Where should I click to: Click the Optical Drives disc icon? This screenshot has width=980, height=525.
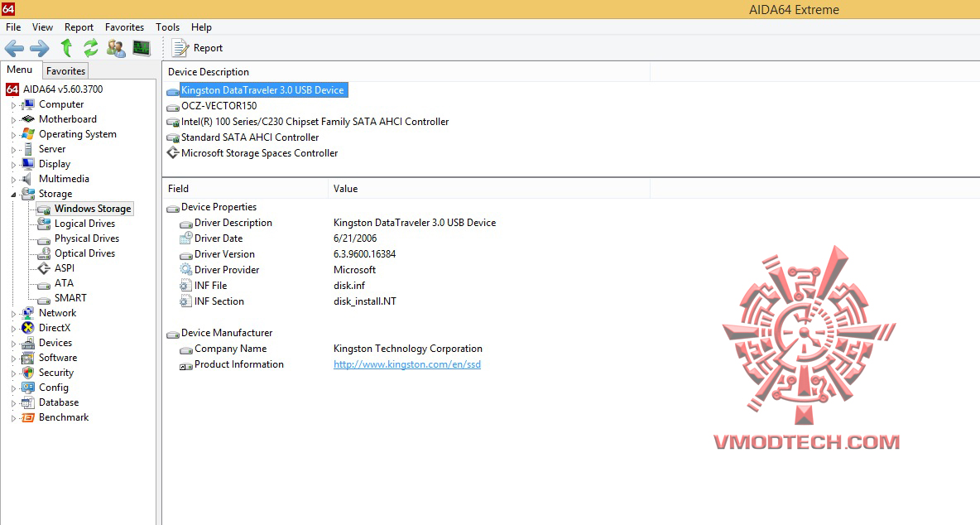pos(44,253)
